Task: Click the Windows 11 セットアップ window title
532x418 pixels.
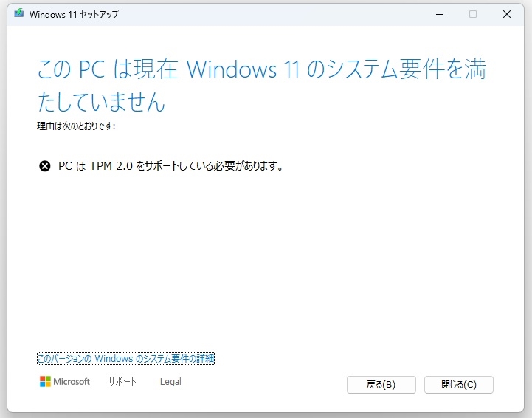Action: pyautogui.click(x=74, y=14)
